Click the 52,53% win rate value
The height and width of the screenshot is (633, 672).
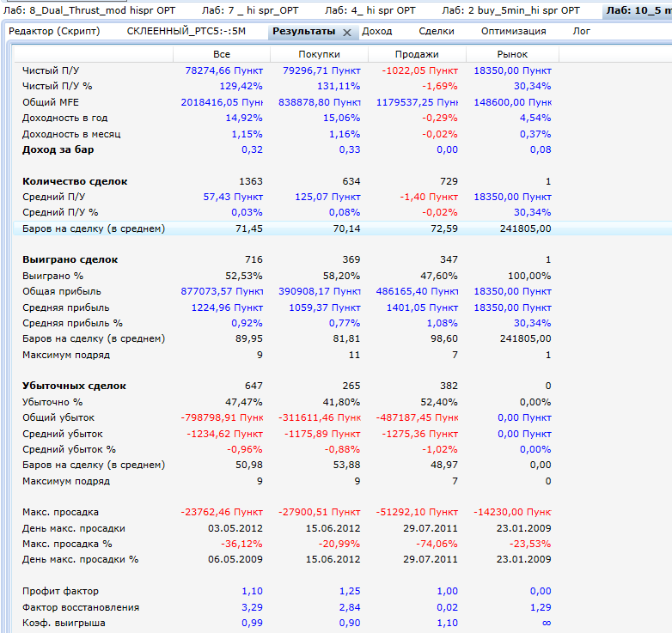244,276
